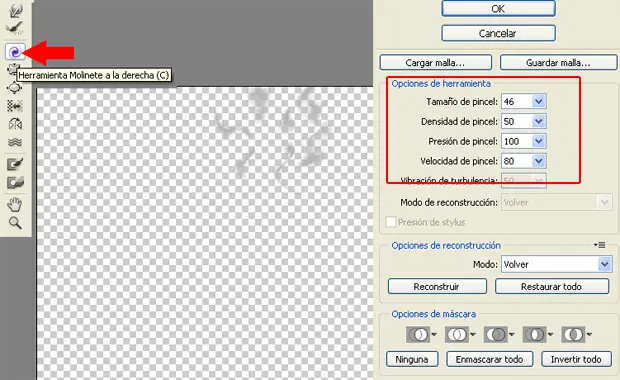Select the Reconstruct brush tool
Screen dimensions: 620x380
click(x=15, y=28)
